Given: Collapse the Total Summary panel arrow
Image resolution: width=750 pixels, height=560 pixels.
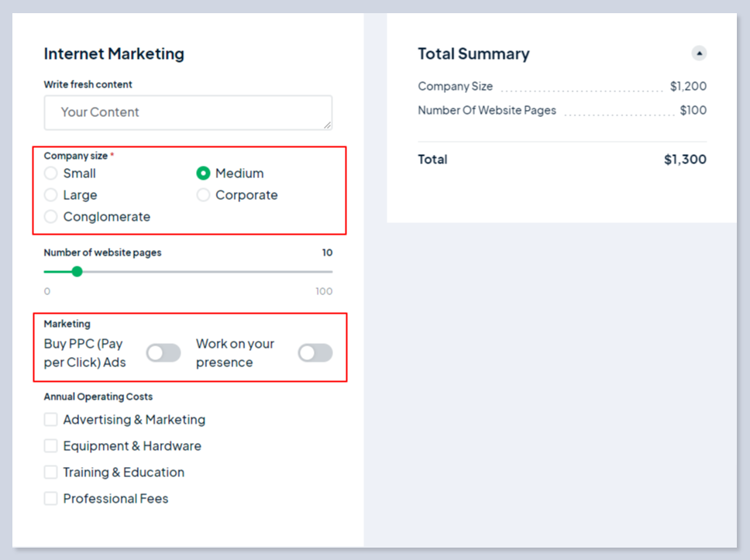Looking at the screenshot, I should coord(699,53).
